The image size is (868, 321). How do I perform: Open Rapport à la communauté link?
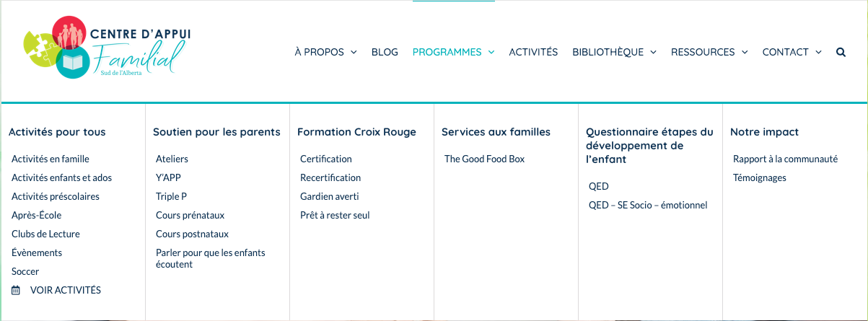point(785,159)
